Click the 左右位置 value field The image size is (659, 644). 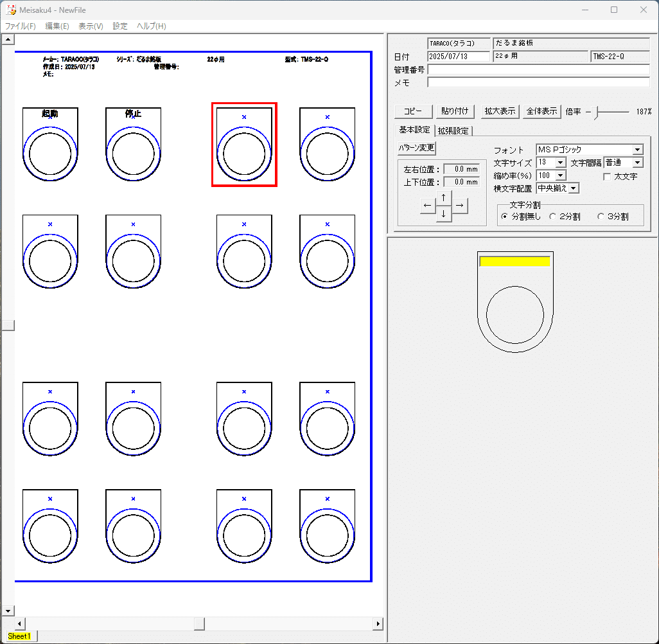coord(461,169)
